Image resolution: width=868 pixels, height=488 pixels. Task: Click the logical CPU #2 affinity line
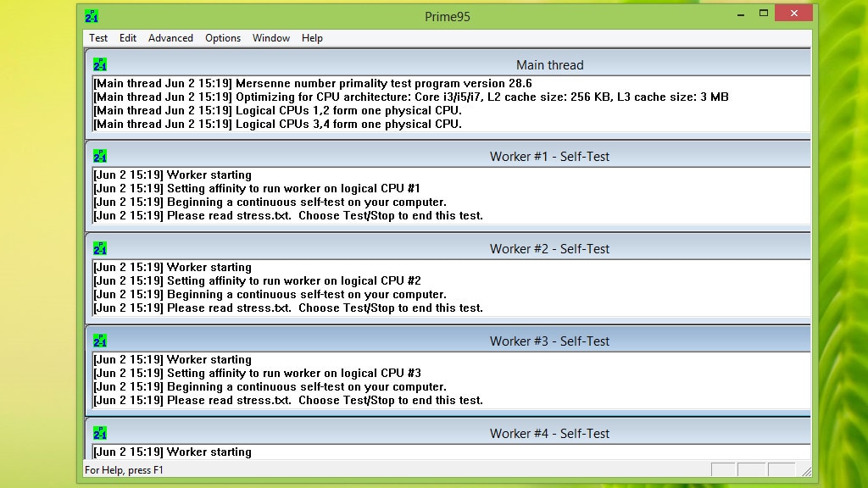click(x=257, y=281)
